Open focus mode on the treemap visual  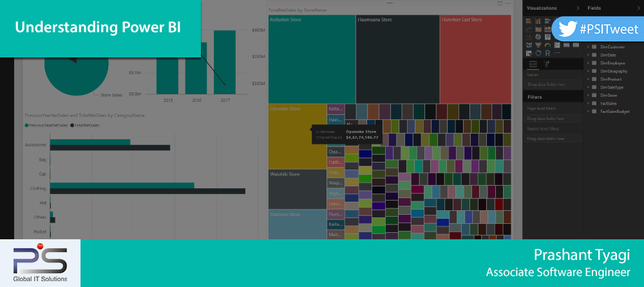tap(500, 3)
